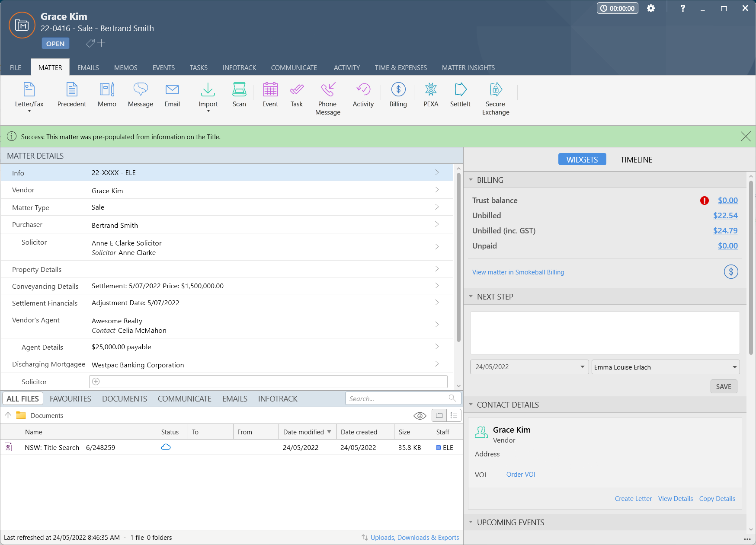Click the file Search field
Image resolution: width=756 pixels, height=545 pixels.
(x=398, y=398)
